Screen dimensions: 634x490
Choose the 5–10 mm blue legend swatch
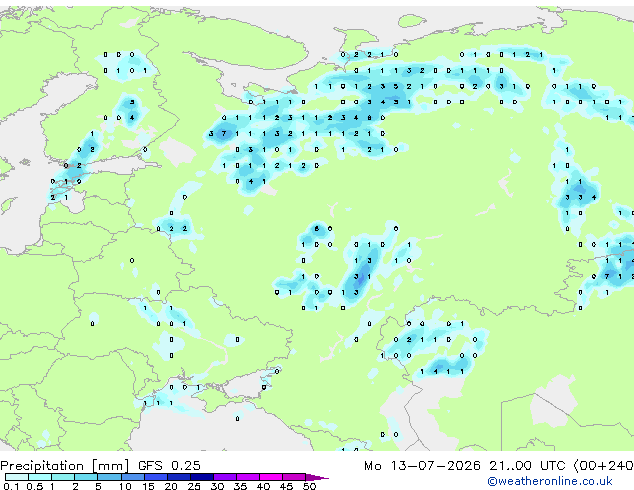pyautogui.click(x=109, y=477)
